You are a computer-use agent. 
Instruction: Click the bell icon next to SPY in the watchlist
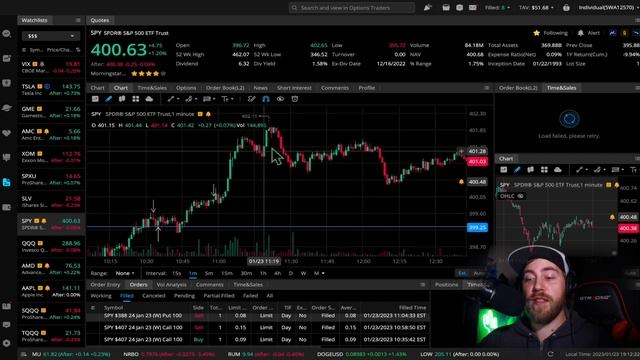click(44, 221)
